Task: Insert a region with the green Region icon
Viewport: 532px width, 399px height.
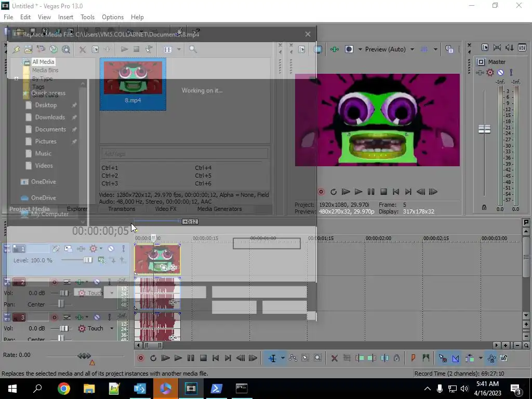Action: [426, 358]
